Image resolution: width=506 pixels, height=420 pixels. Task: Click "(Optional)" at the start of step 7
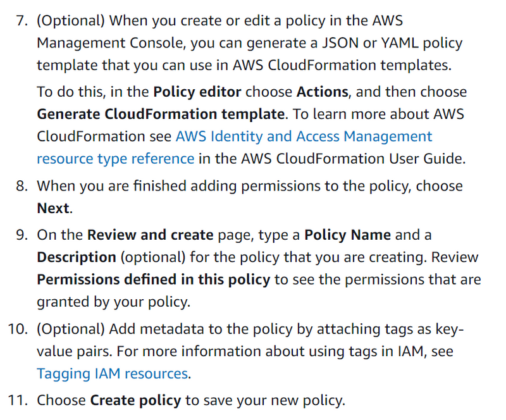(x=71, y=20)
